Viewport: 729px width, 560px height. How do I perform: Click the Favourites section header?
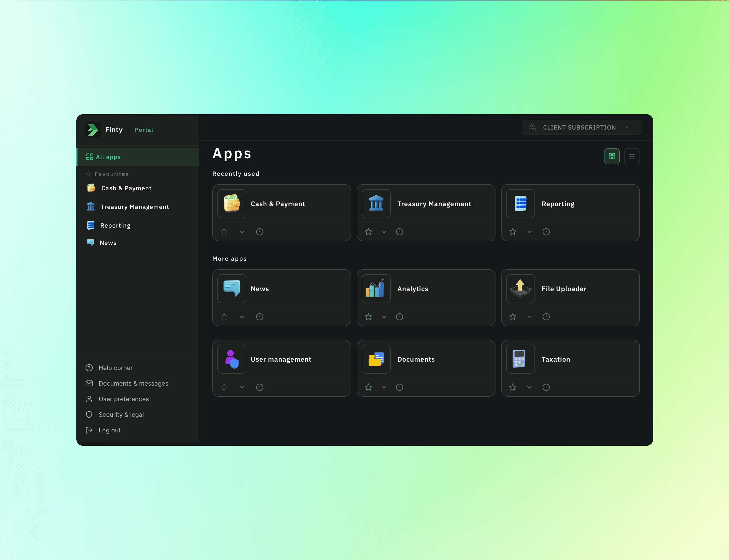[107, 174]
